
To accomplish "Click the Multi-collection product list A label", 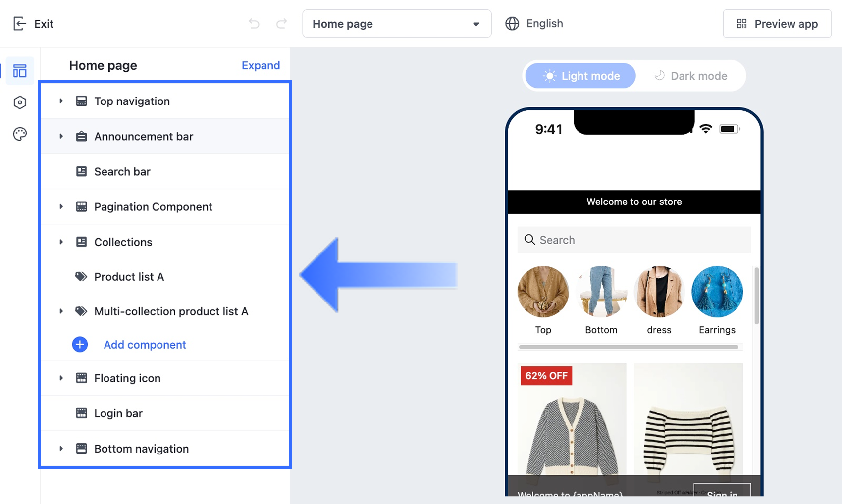I will [x=171, y=311].
